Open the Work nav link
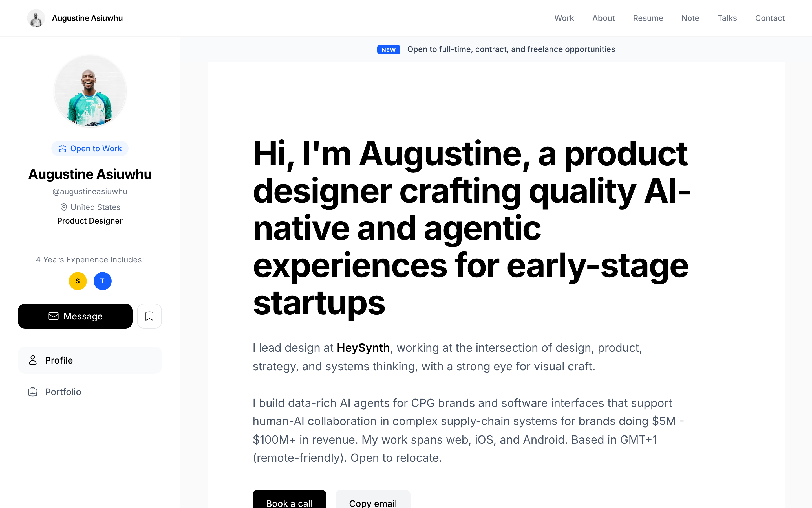 (564, 18)
